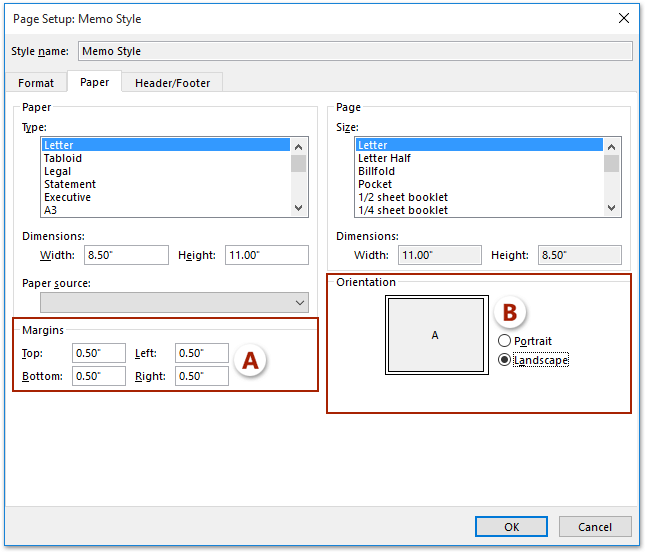Click the Top margin field
The image size is (649, 553).
(99, 353)
